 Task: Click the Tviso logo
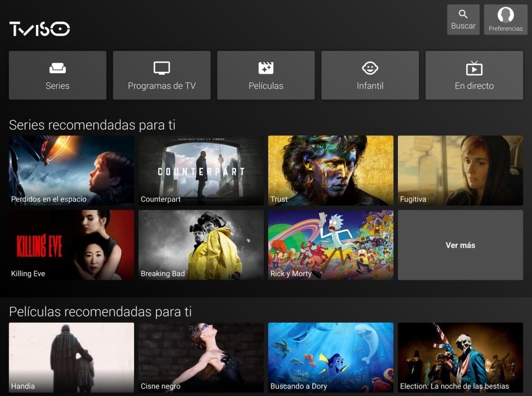tap(39, 28)
